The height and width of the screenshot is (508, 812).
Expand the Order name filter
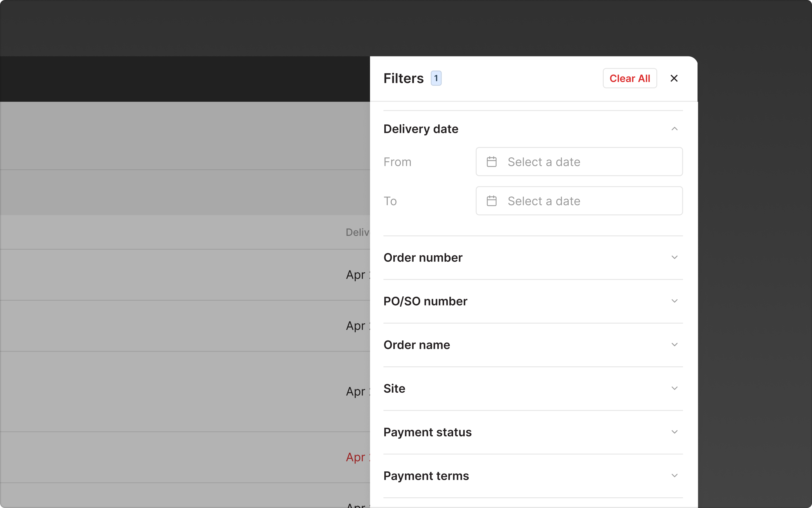click(x=675, y=344)
